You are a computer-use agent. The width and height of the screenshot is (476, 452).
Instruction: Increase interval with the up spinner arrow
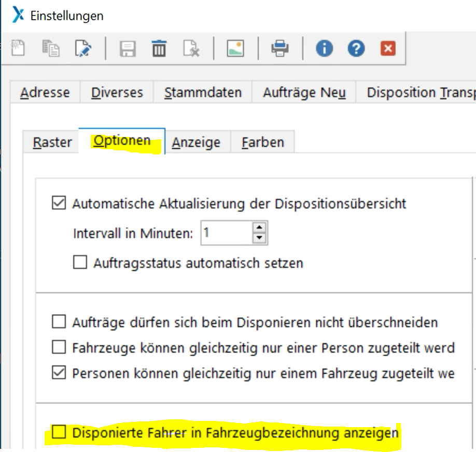pos(259,228)
